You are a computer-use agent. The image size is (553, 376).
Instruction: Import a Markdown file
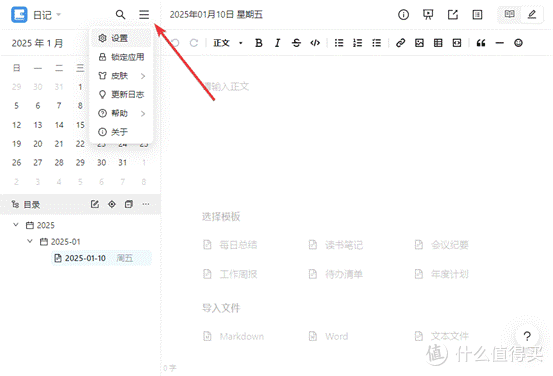[234, 336]
